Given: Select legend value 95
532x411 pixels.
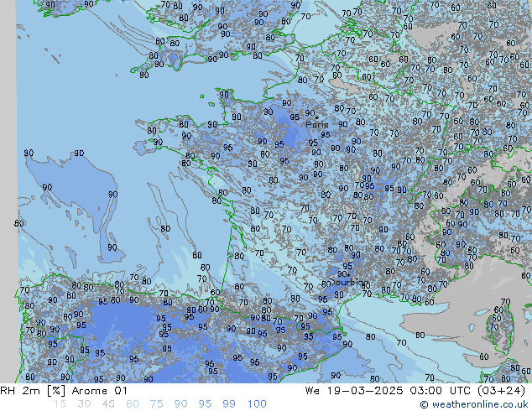Looking at the screenshot, I should tap(205, 404).
